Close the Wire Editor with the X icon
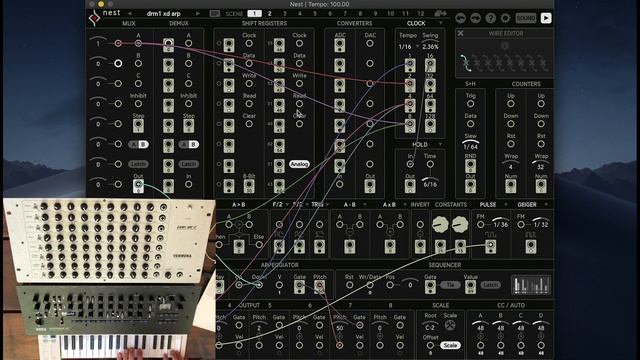Viewport: 640px width, 360px height. tap(460, 33)
